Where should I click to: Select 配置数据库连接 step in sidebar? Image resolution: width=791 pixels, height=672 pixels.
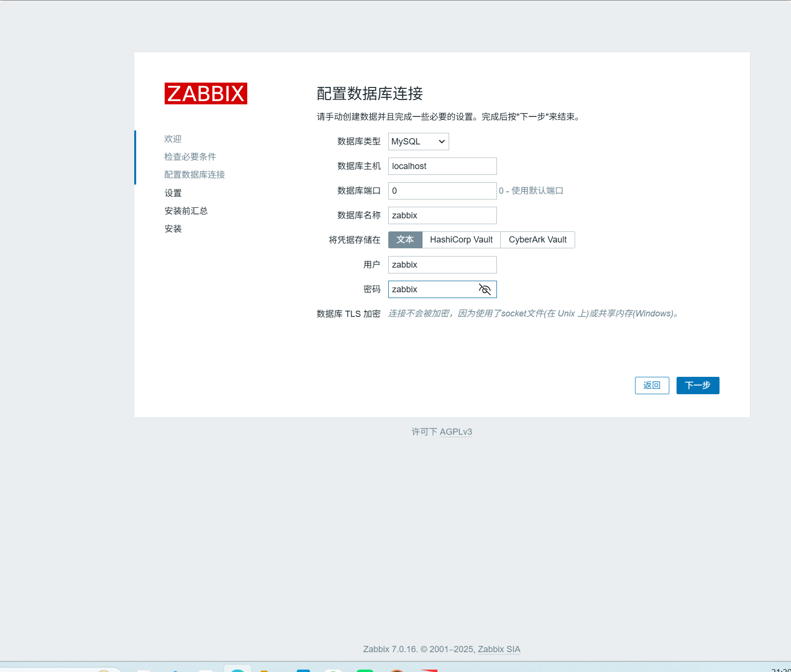coord(195,174)
